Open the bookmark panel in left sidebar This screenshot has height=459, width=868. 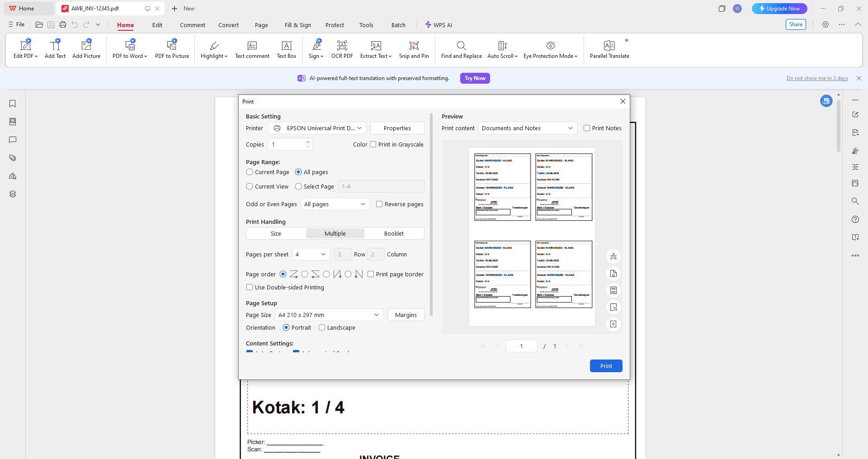(12, 104)
